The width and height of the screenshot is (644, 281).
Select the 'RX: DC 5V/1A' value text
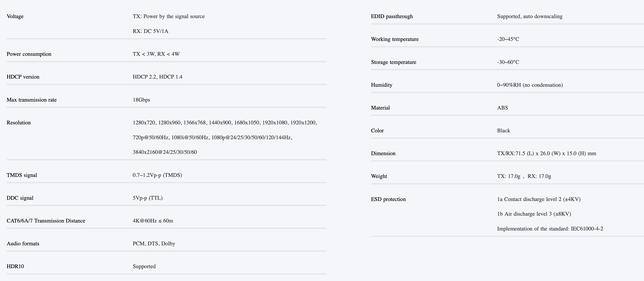coord(150,31)
